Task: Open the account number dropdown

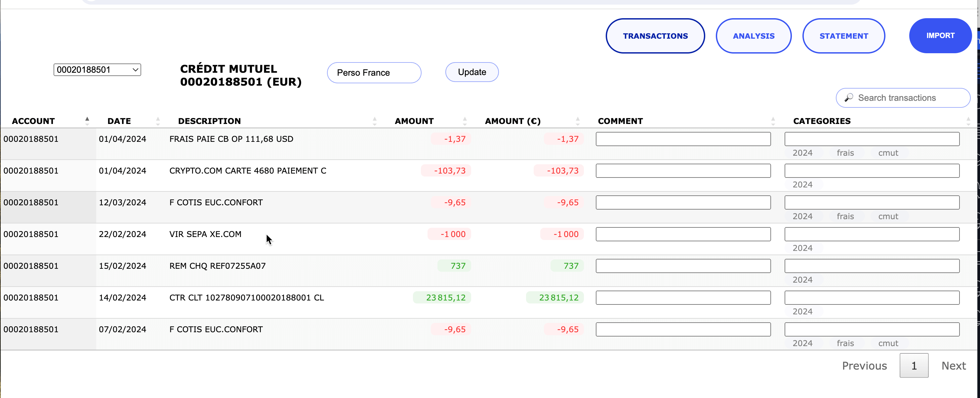Action: (97, 70)
